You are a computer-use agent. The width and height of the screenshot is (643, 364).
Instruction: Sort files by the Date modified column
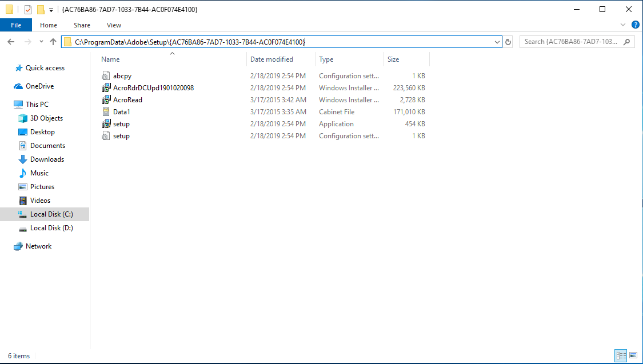coord(271,59)
